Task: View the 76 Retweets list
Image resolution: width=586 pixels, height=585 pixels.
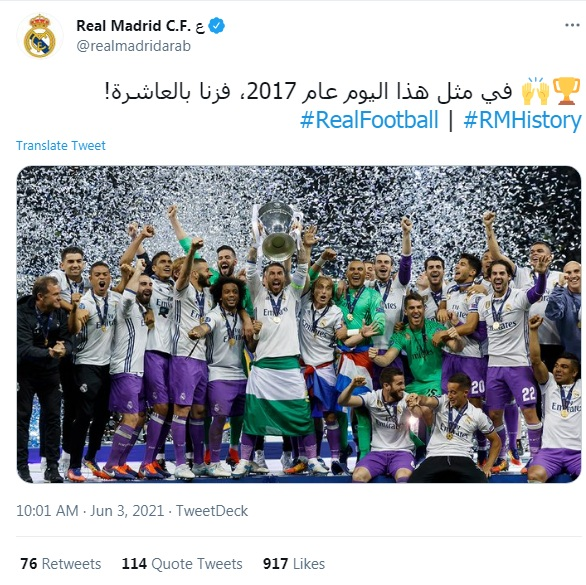Action: click(x=61, y=564)
